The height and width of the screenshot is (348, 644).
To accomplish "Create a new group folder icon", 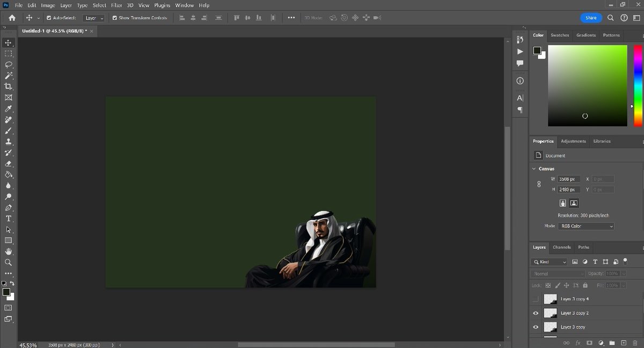I will [612, 343].
